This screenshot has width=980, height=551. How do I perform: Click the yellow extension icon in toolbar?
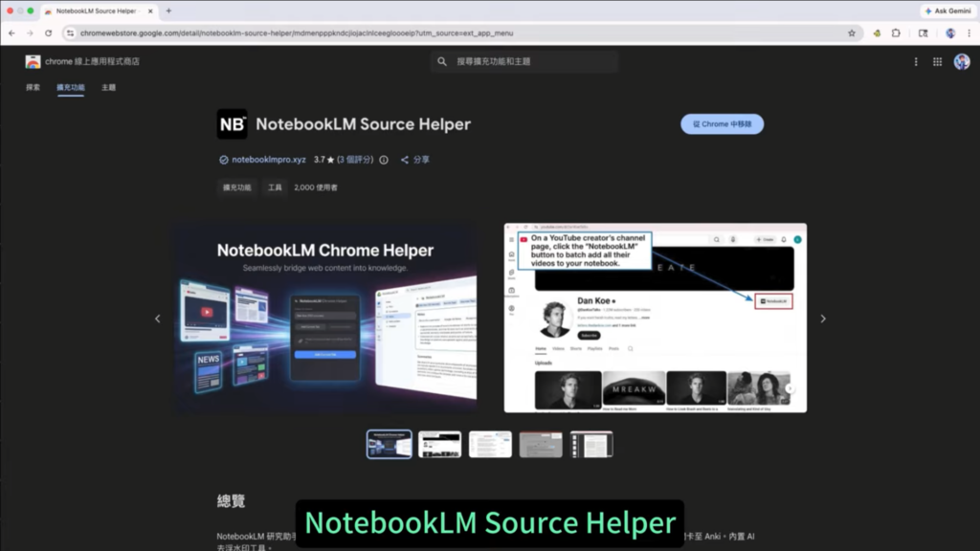pyautogui.click(x=877, y=33)
